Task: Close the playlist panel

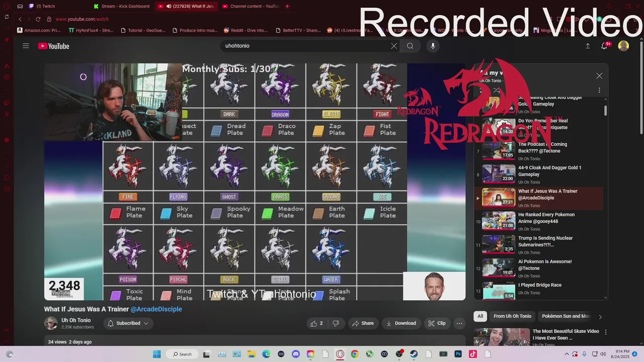Action: 599,76
